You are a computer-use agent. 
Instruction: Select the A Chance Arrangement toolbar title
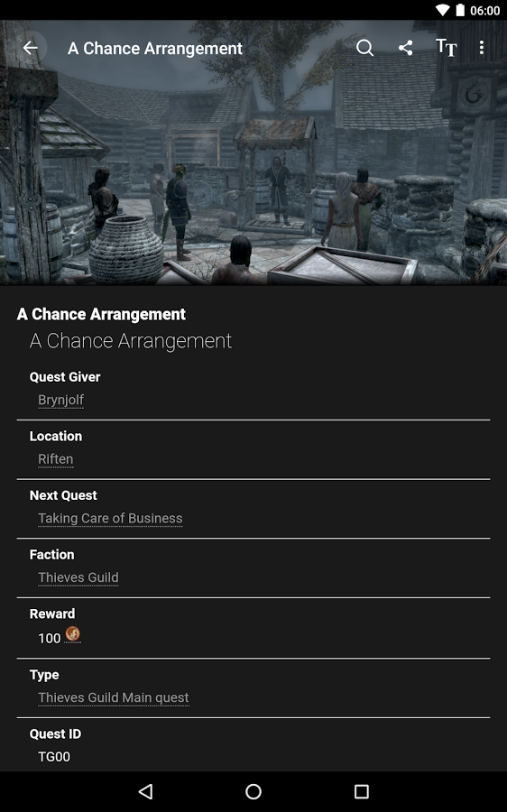155,48
